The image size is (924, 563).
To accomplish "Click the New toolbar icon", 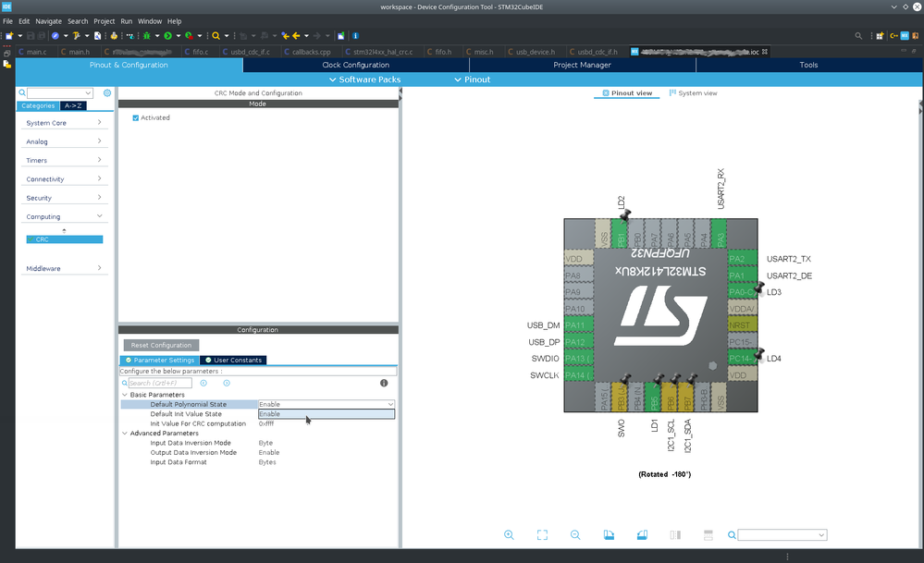I will (9, 36).
